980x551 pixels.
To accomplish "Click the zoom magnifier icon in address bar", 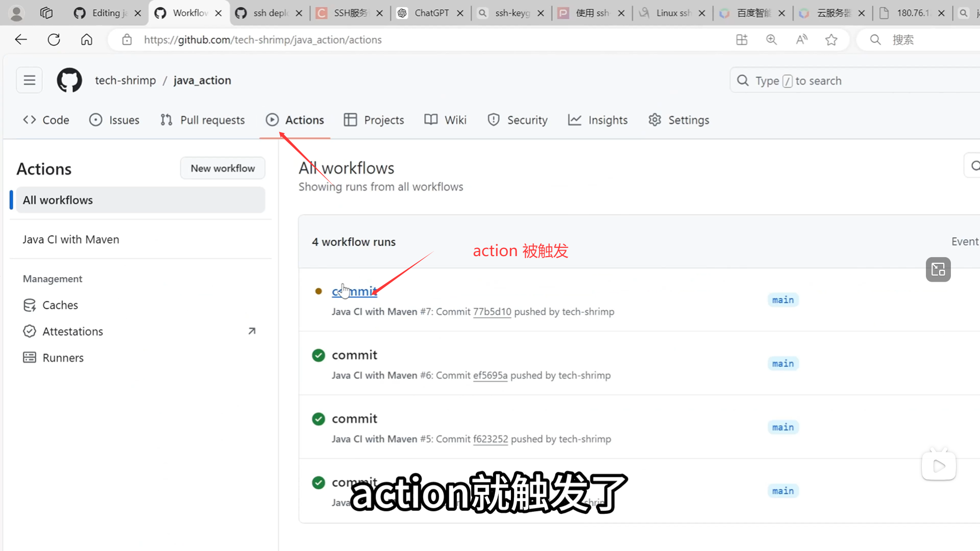I will [771, 39].
